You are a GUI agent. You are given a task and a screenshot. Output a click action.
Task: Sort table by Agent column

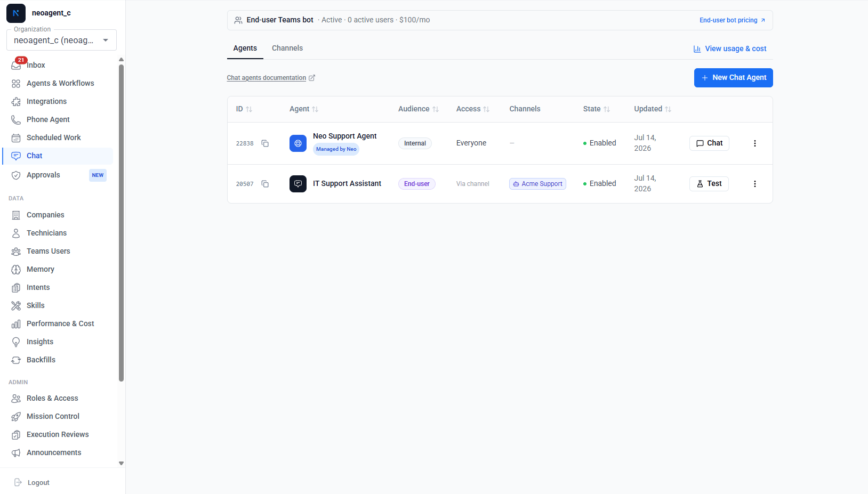304,109
